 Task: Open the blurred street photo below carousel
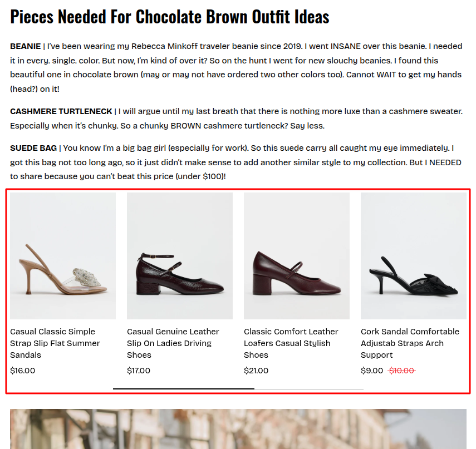238,429
